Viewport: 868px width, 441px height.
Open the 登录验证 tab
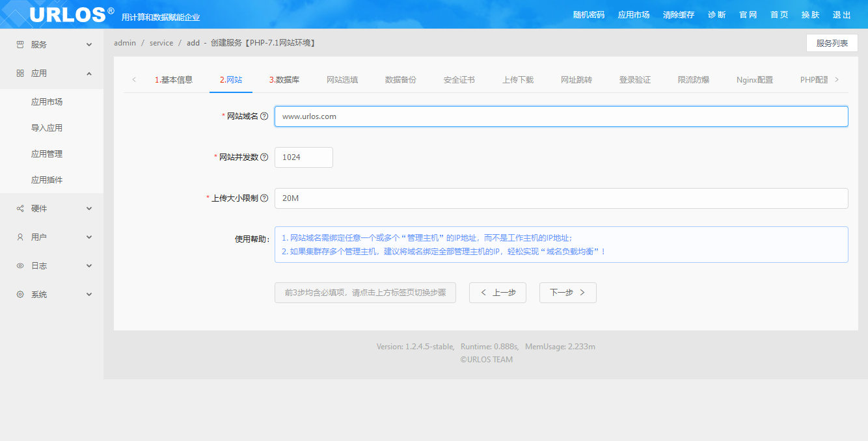click(x=635, y=80)
